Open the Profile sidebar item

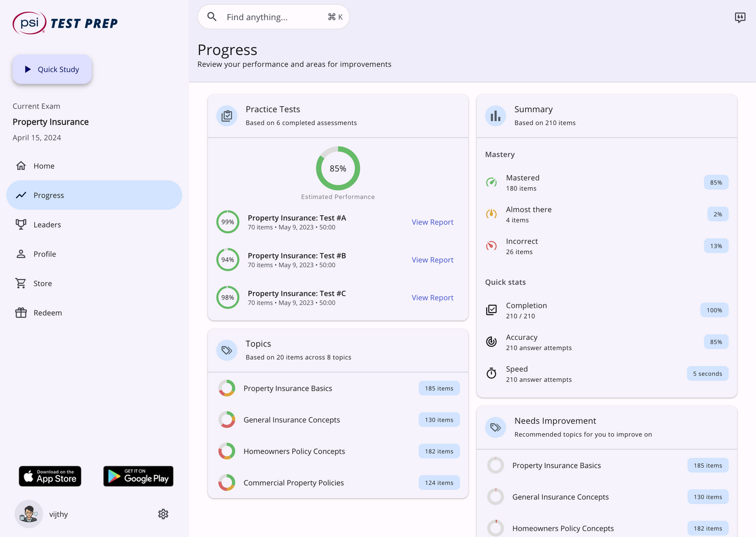(45, 254)
